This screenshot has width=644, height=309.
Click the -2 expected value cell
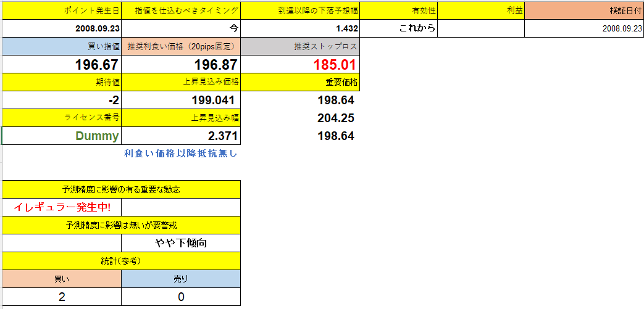pos(62,100)
